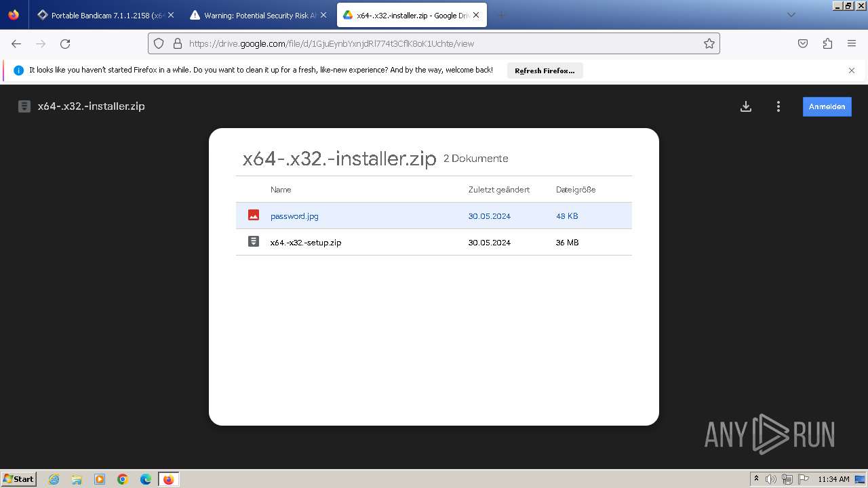Viewport: 868px width, 488px height.
Task: Click the tracking protection shield icon
Action: pos(159,43)
